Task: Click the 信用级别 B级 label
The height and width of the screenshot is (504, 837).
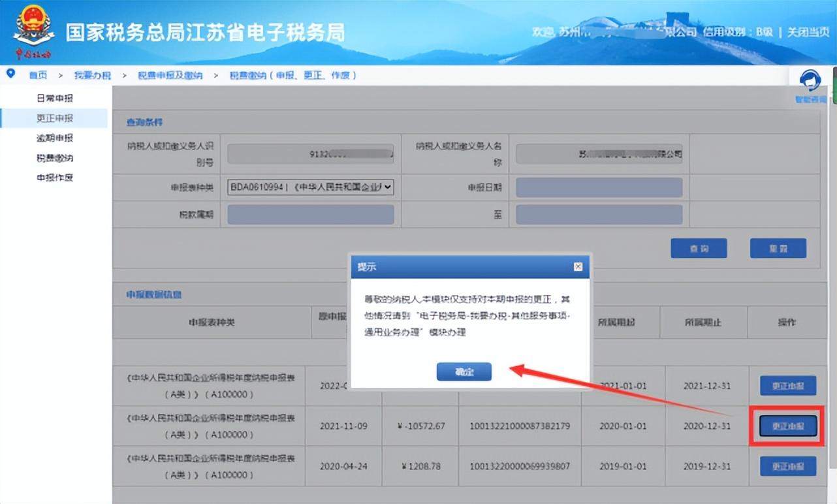Action: click(x=738, y=32)
